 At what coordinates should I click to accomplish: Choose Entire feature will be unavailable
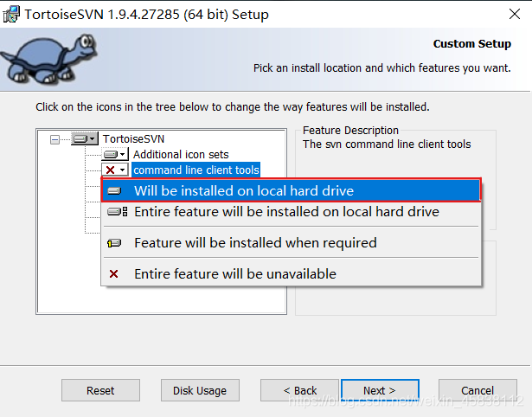[x=291, y=273]
